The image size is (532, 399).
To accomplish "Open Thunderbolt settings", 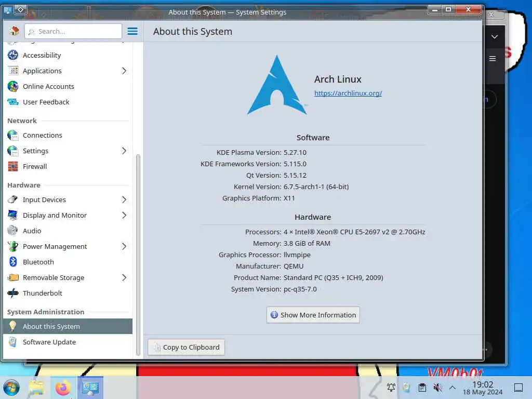I will [68, 294].
